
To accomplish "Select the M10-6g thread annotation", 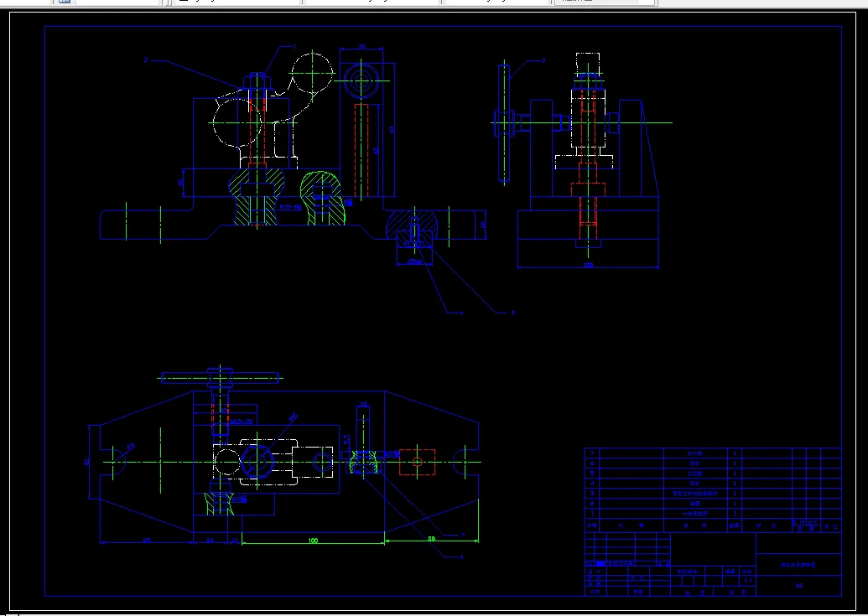I will [290, 207].
